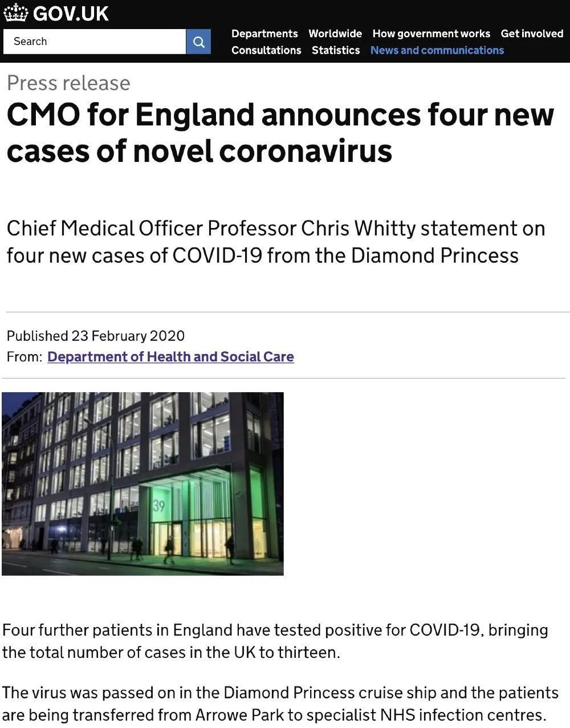This screenshot has height=728, width=570.
Task: Follow the Department of Health and Social Care link
Action: coord(170,357)
